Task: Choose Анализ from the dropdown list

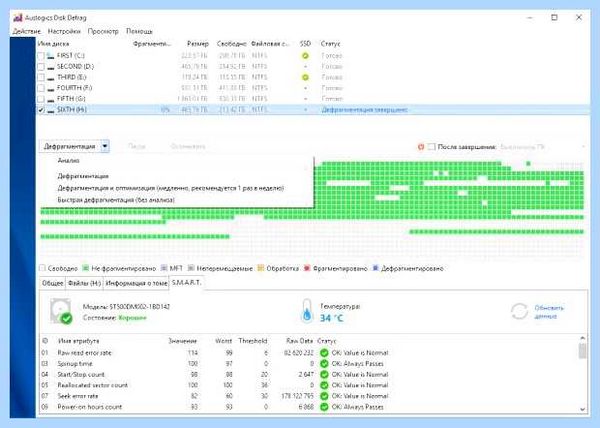Action: tap(68, 161)
